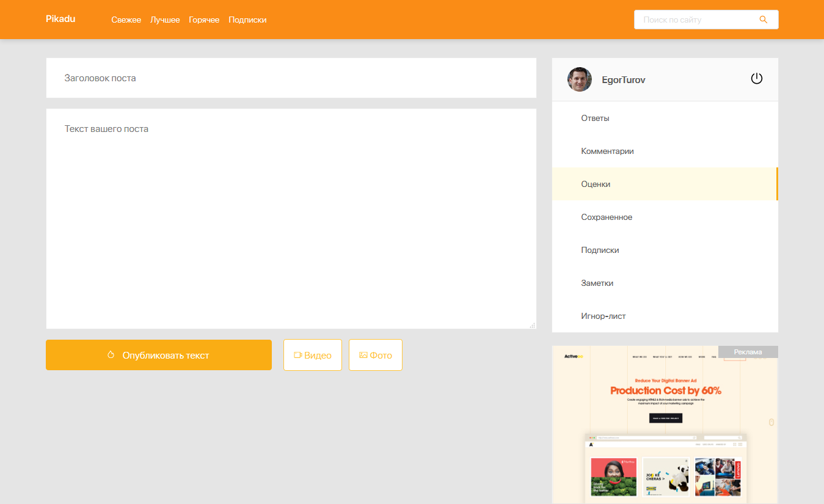
Task: Click the Видео button
Action: [x=313, y=355]
